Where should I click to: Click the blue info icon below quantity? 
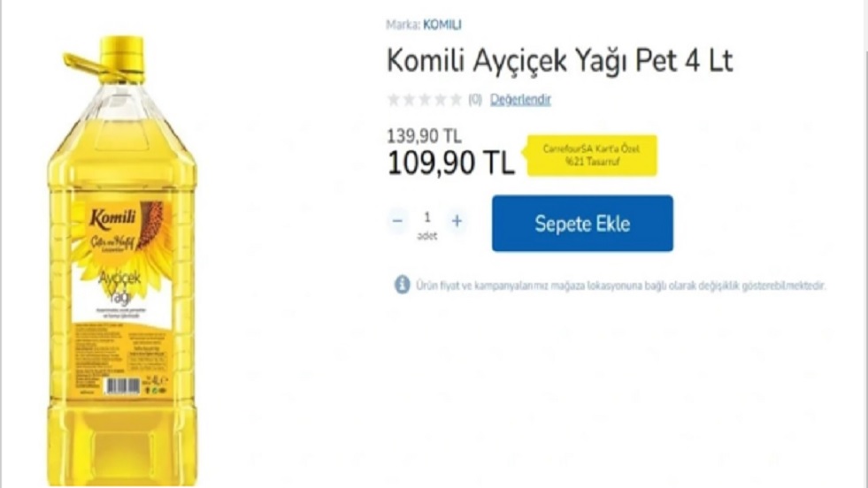[x=402, y=285]
